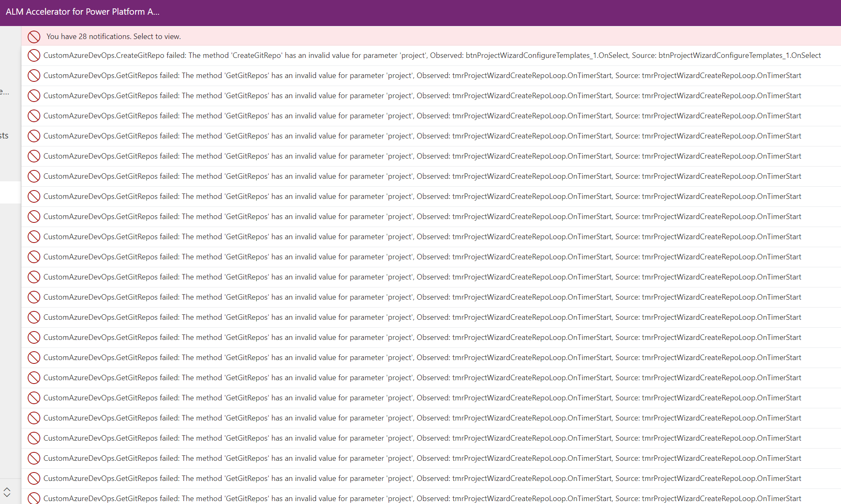Select the highlighted sidebar panel on the left
This screenshot has width=841, height=504.
point(10,192)
